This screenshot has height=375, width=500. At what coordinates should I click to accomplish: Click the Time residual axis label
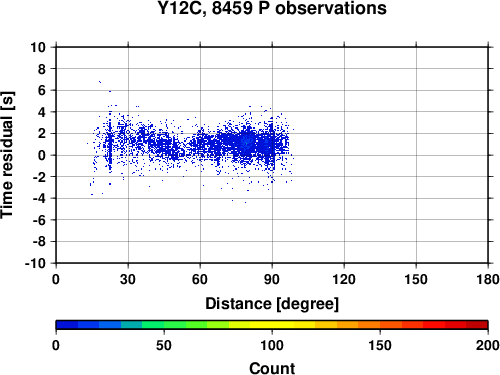click(7, 155)
